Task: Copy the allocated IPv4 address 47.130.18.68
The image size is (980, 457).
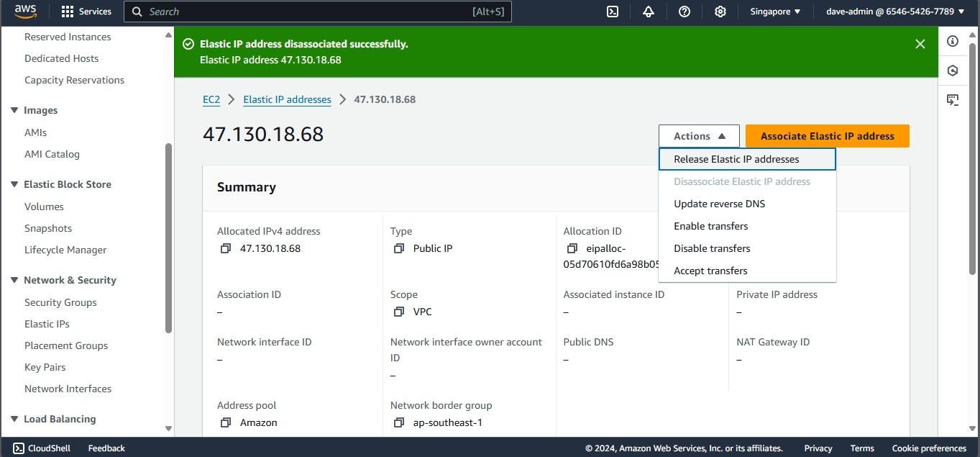Action: [226, 248]
